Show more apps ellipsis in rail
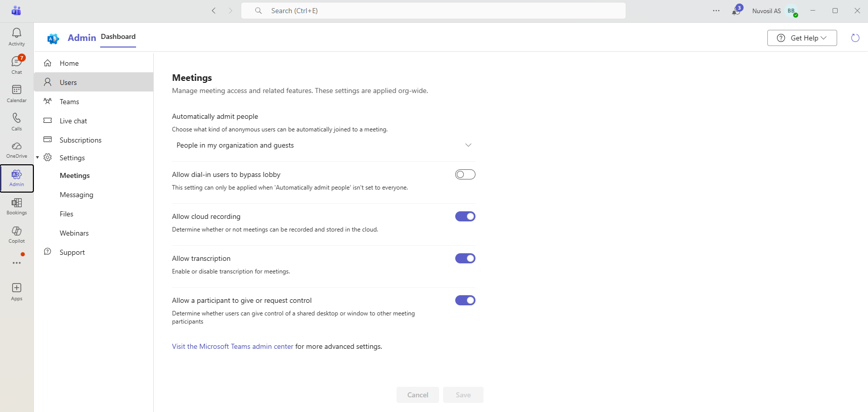This screenshot has height=412, width=868. pos(17,263)
